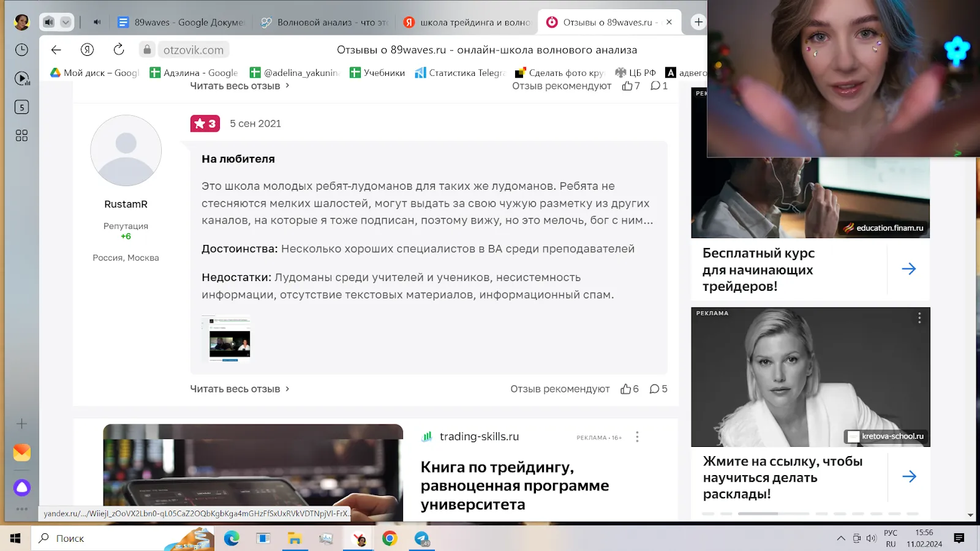Open the review attached screenshot thumbnail

point(226,339)
